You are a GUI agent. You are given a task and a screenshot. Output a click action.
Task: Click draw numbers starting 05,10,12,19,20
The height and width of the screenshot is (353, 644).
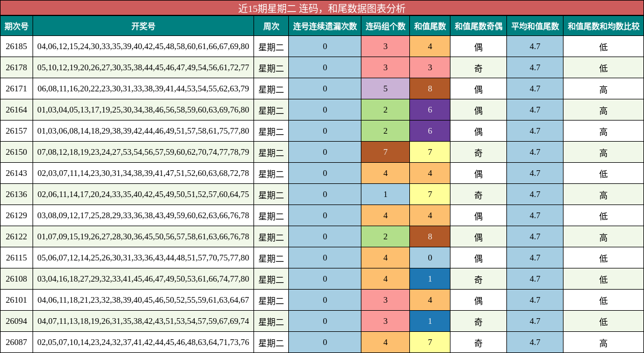click(x=143, y=67)
